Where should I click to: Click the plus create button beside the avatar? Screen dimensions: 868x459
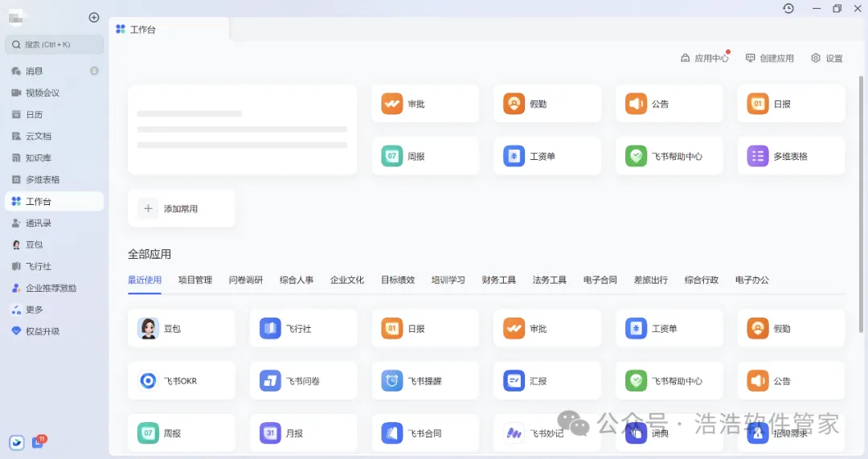94,18
